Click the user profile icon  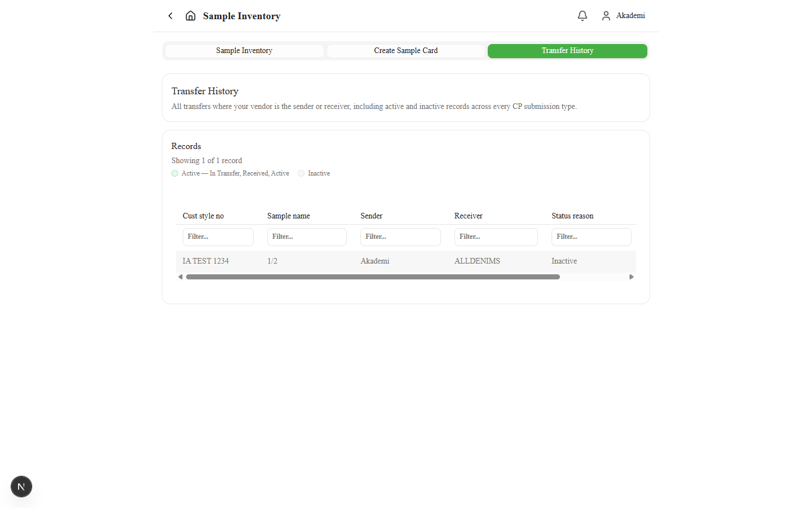[x=606, y=16]
